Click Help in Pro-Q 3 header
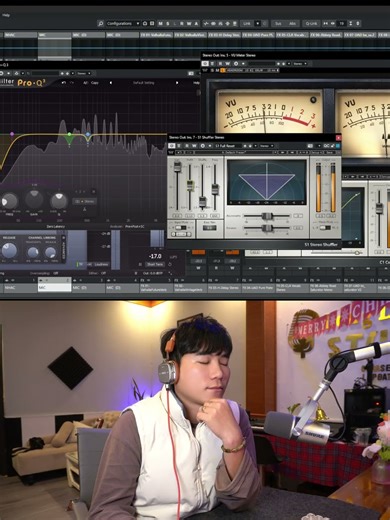Viewport: 390px width, 520px height. 196,83
